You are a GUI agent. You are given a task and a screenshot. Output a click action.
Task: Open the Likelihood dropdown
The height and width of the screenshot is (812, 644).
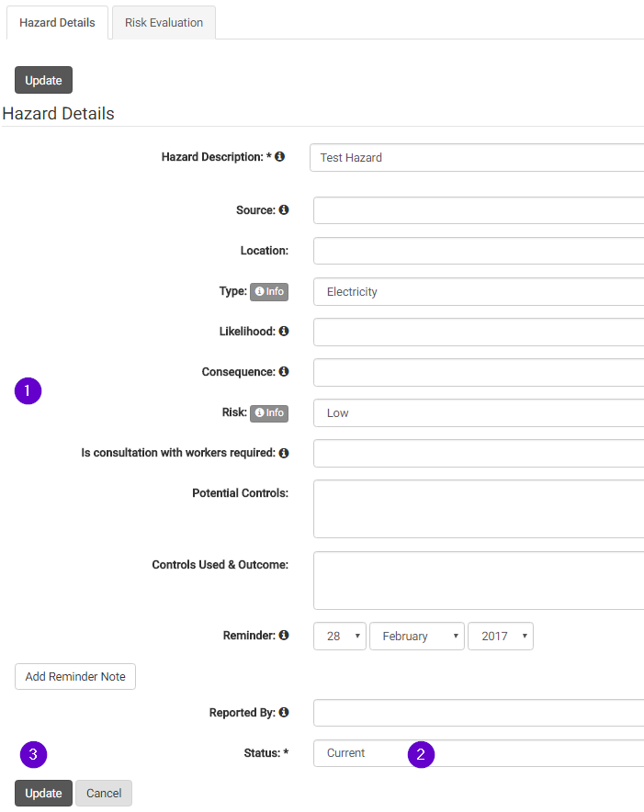pos(479,332)
